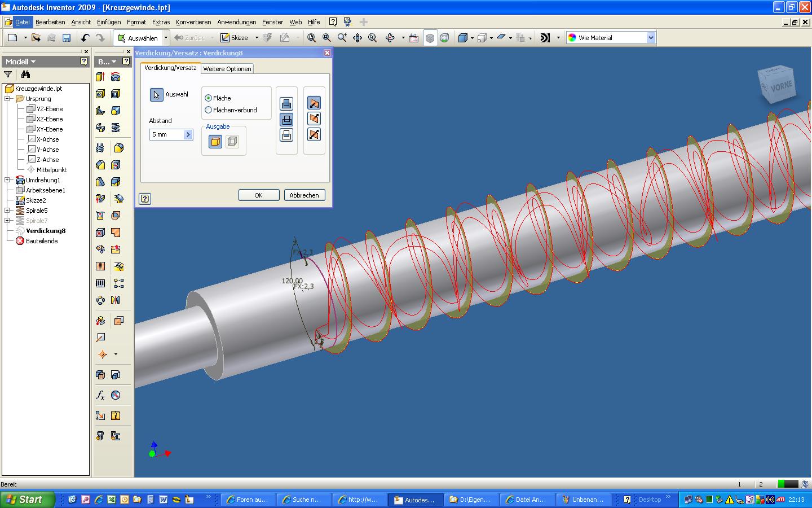Screen dimensions: 812x508
Task: Click the fx parameters icon
Action: click(x=100, y=395)
